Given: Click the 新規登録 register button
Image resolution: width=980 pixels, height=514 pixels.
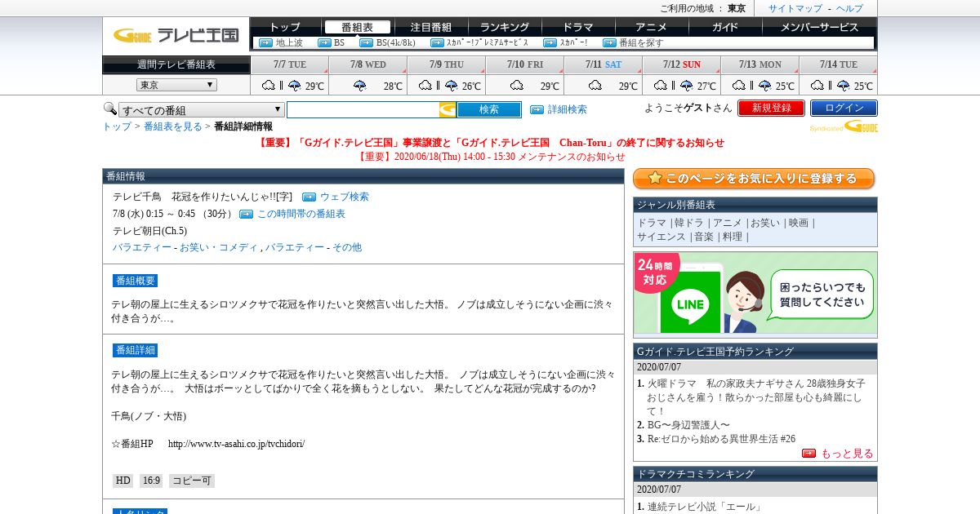Looking at the screenshot, I should [771, 108].
